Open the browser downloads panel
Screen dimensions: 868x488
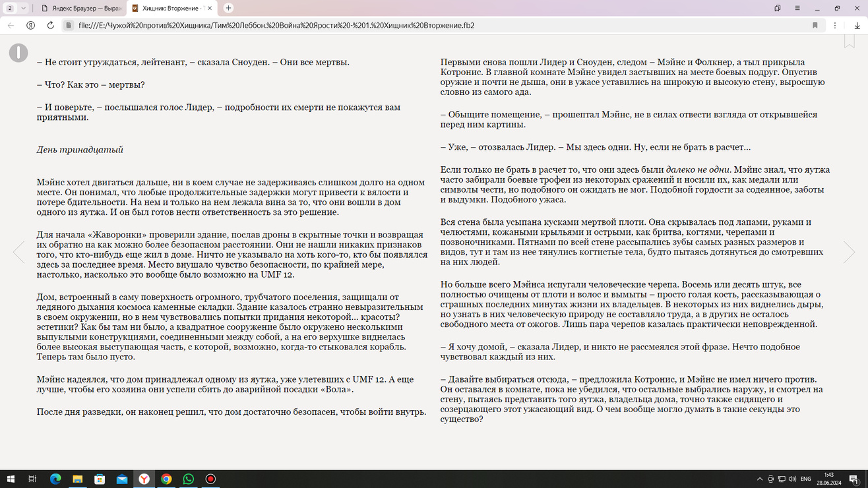857,25
